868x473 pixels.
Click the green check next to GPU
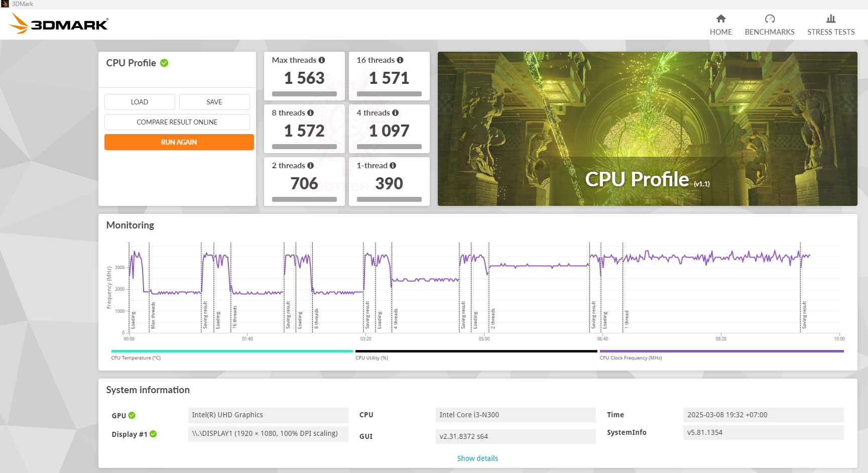tap(132, 415)
